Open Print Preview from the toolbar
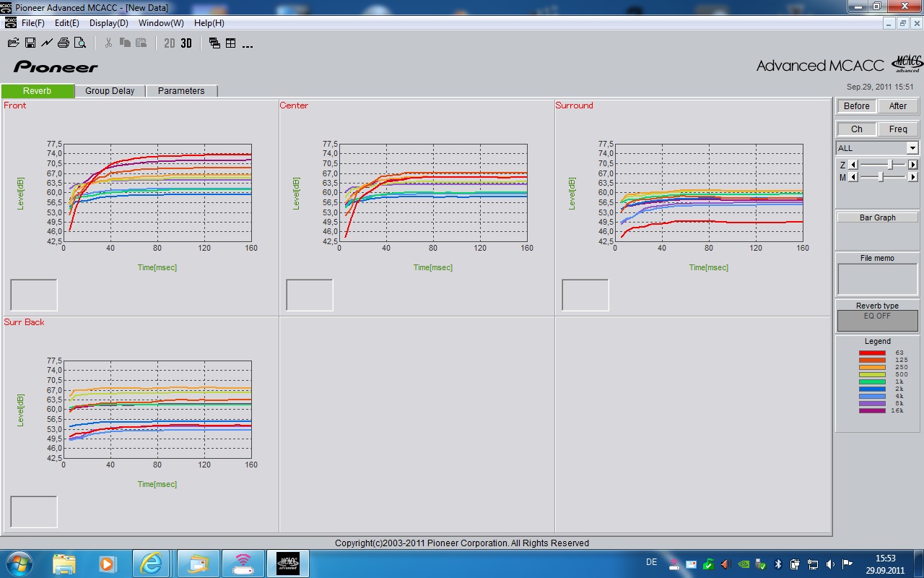This screenshot has width=924, height=578. pos(80,43)
